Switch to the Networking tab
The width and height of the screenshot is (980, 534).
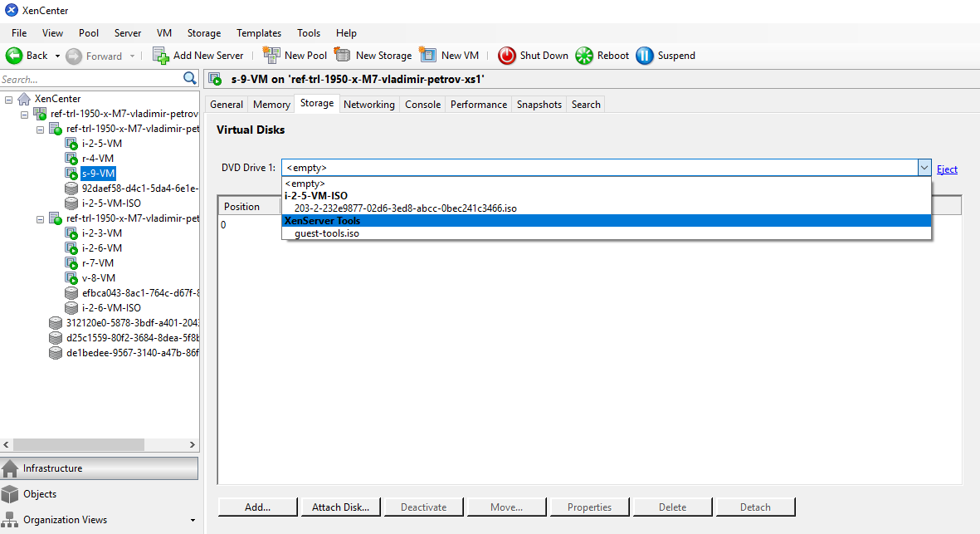[x=368, y=105]
